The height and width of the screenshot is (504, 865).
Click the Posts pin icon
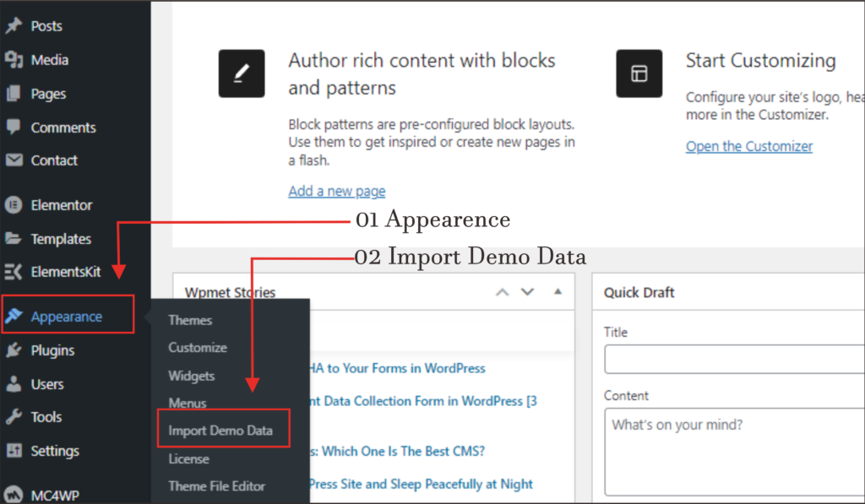pos(14,26)
